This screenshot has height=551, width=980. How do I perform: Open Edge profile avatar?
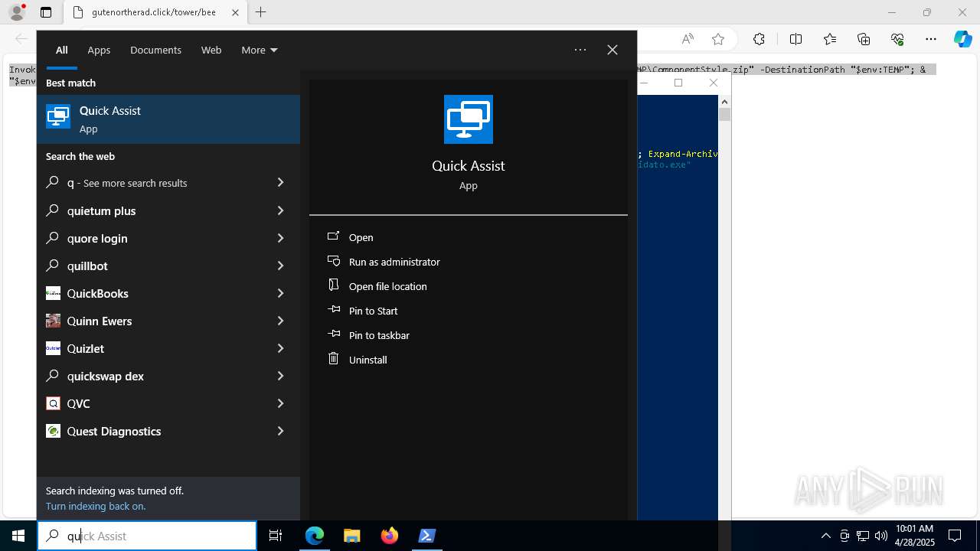(16, 12)
